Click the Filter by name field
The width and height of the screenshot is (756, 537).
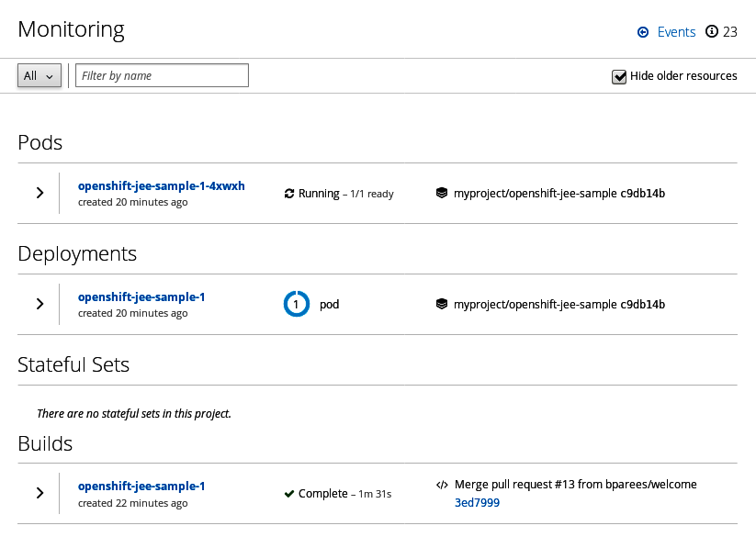pyautogui.click(x=162, y=76)
